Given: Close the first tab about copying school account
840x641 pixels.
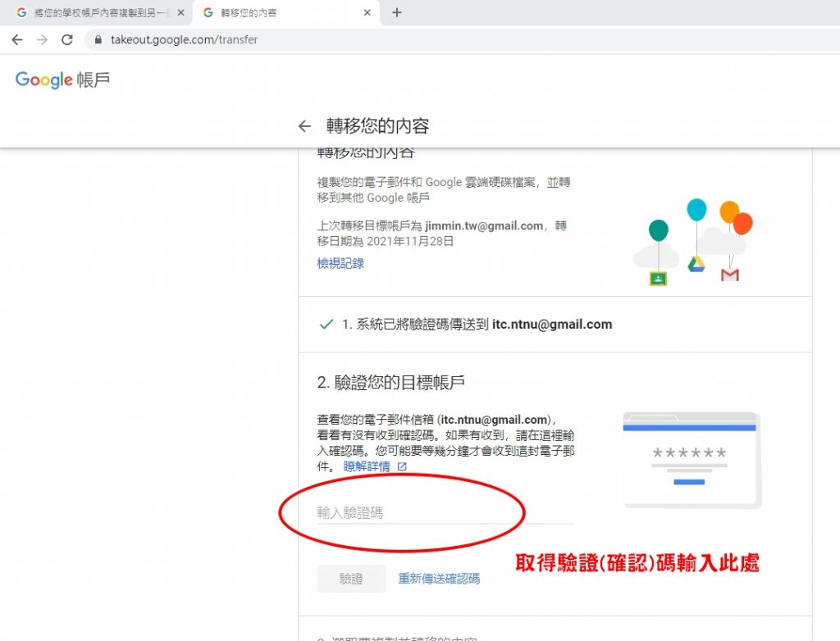Looking at the screenshot, I should pyautogui.click(x=180, y=12).
